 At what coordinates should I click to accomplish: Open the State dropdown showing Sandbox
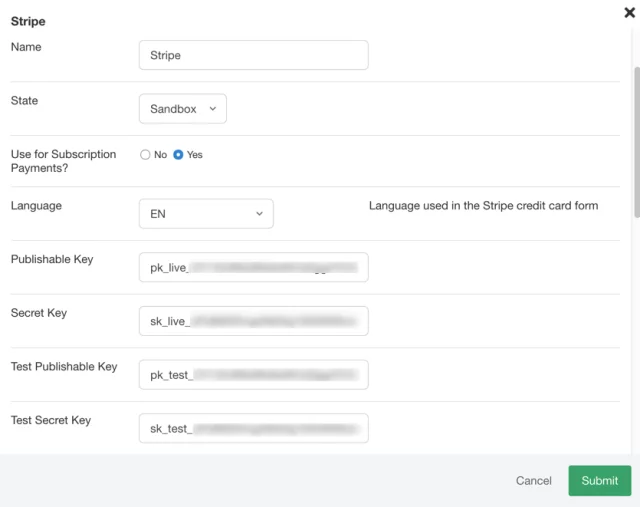coord(182,109)
